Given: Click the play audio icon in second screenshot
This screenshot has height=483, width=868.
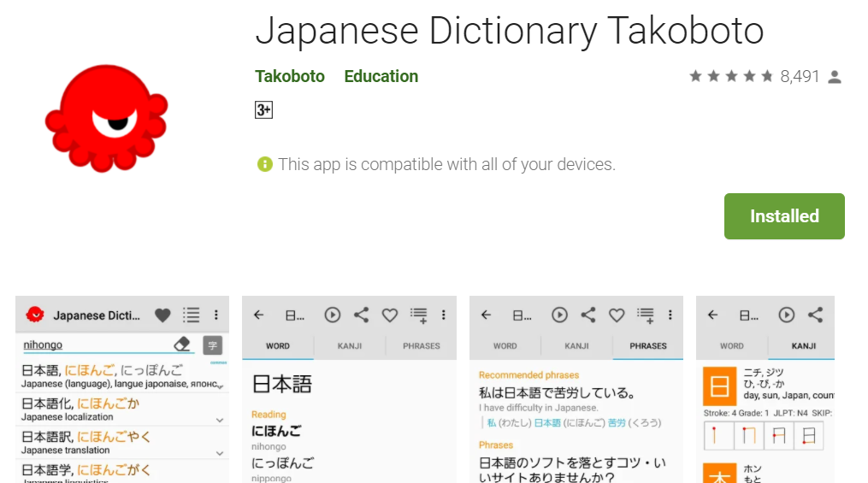Looking at the screenshot, I should [332, 315].
